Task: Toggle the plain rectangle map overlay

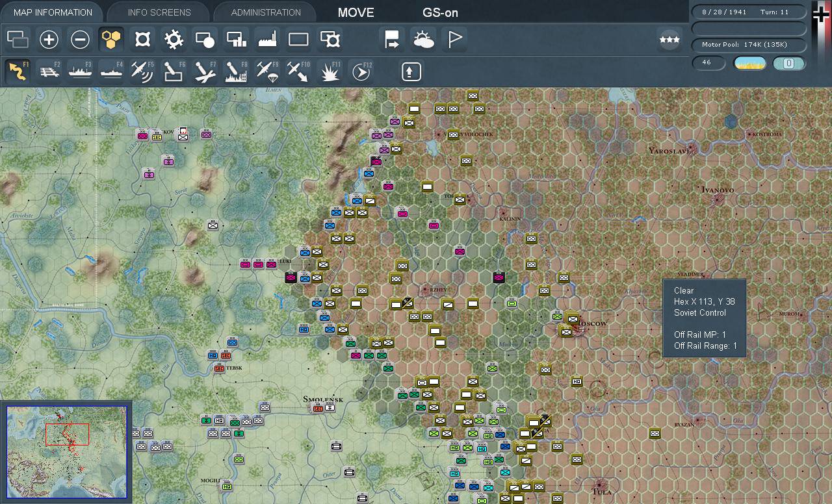Action: tap(298, 40)
